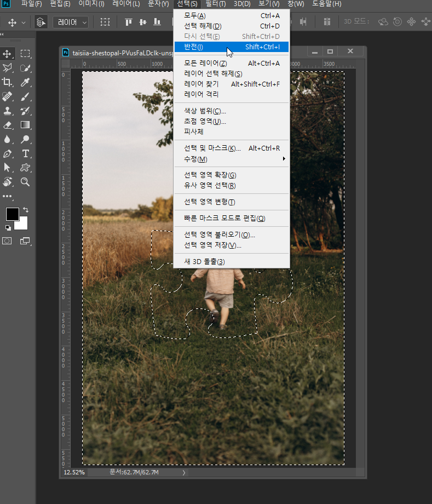Open 선택 및 마스크(K)... entry
The height and width of the screenshot is (504, 432).
point(231,148)
